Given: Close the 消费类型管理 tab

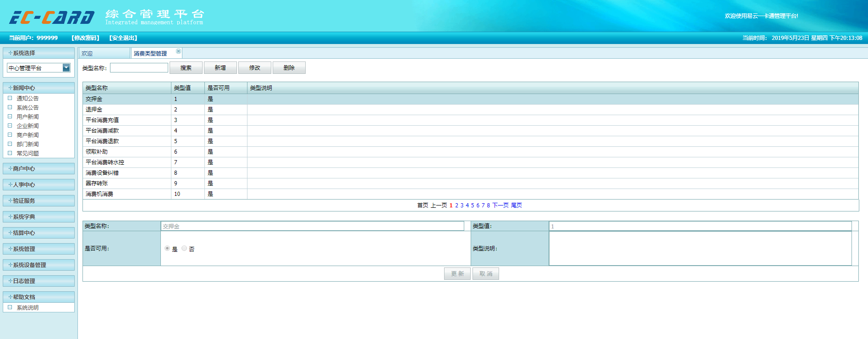Looking at the screenshot, I should click(178, 51).
